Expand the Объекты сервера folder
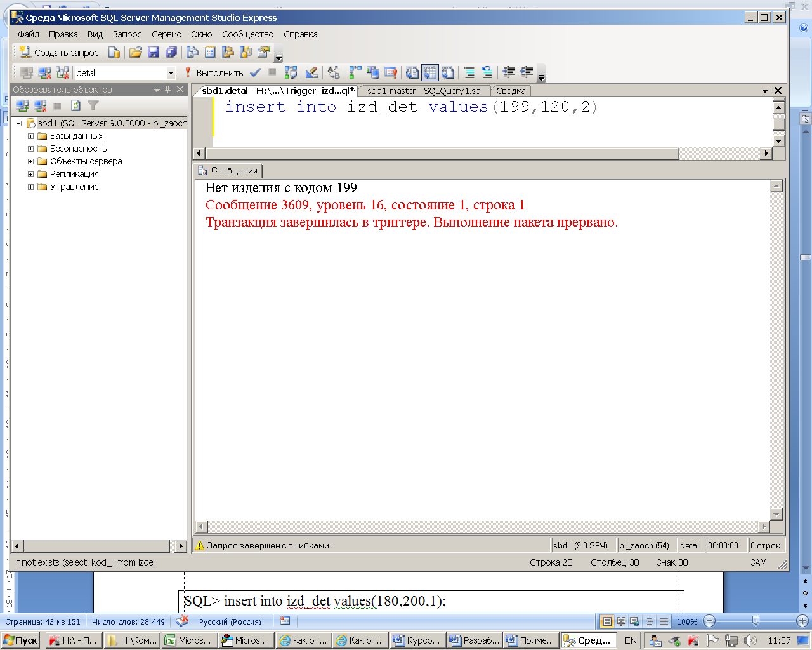Screen dimensions: 812x650 tap(30, 161)
